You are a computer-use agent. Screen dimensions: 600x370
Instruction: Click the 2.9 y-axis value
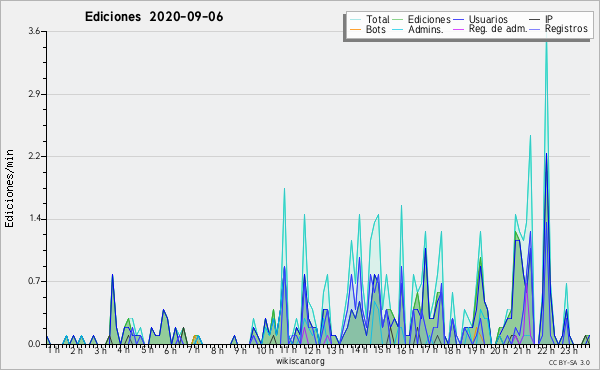pyautogui.click(x=34, y=94)
